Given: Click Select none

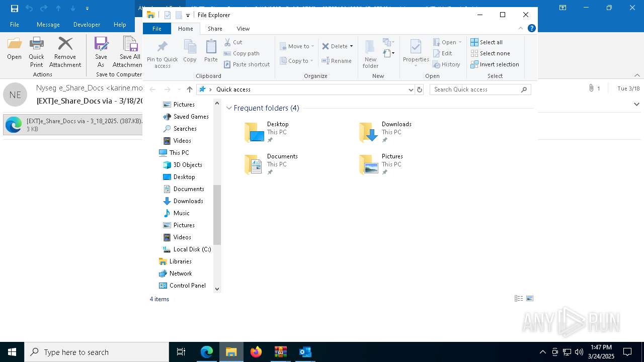Looking at the screenshot, I should click(x=490, y=53).
